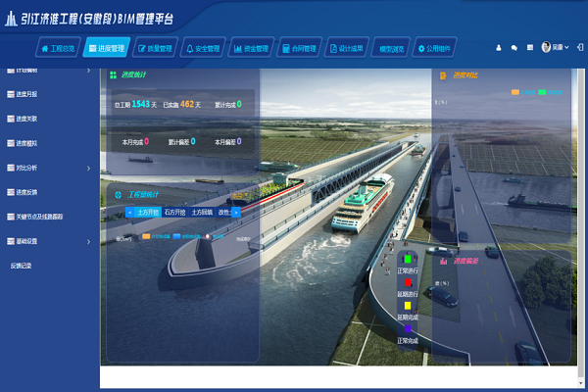Open 进度月报 in the sidebar
Screen dimensions: 588x392
click(27, 95)
